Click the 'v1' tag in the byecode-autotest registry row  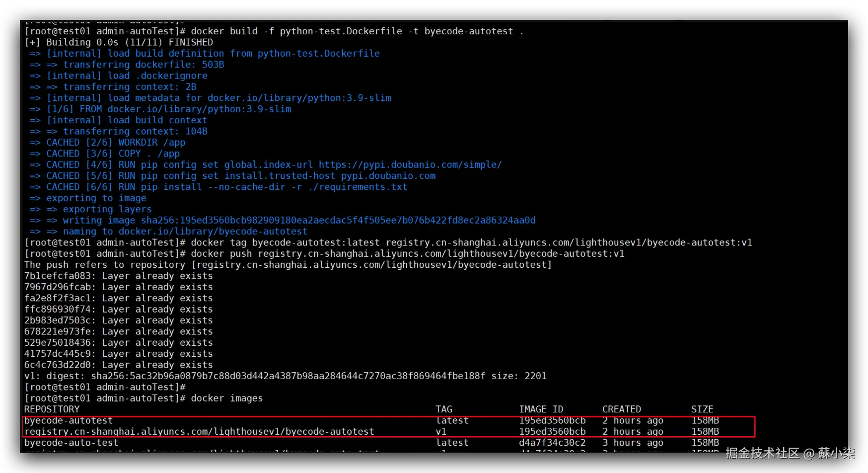coord(441,432)
